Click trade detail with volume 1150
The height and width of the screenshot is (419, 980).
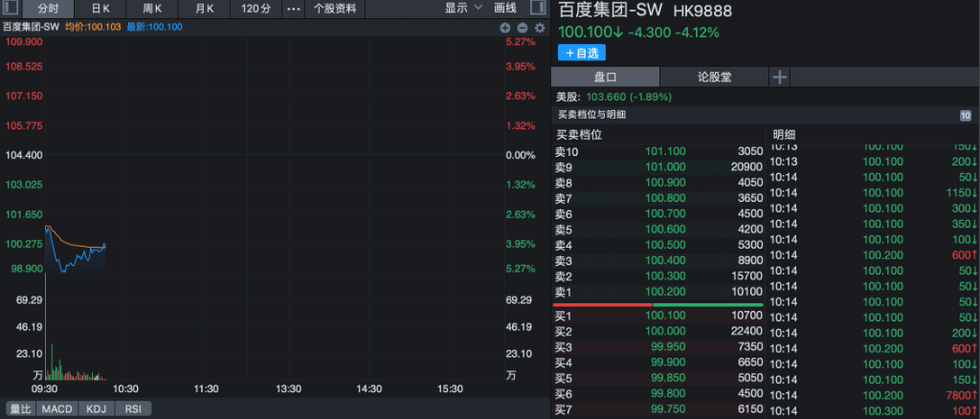(873, 193)
